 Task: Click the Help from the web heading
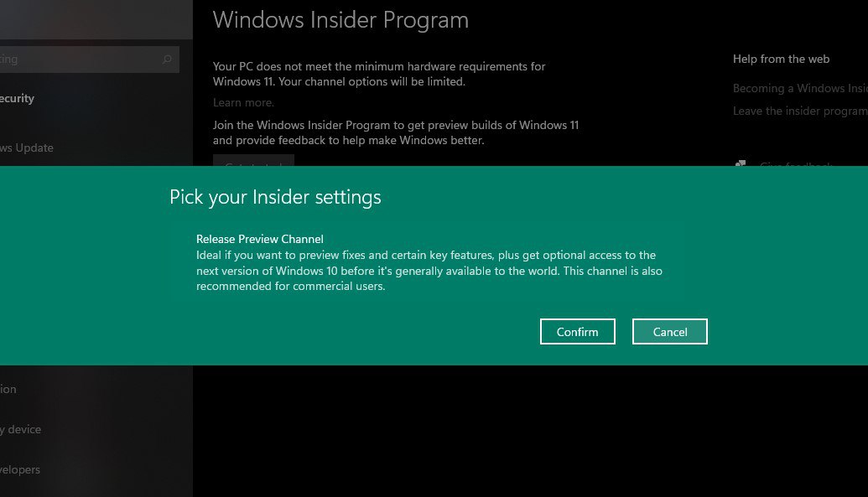(781, 60)
